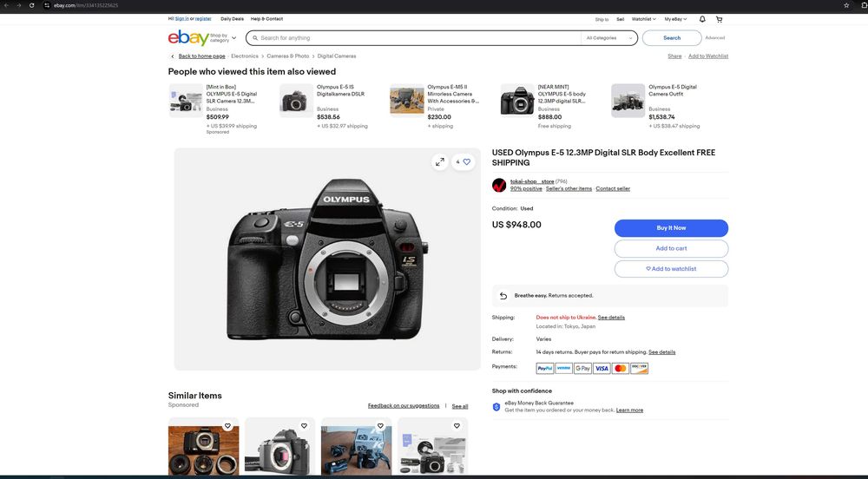This screenshot has height=479, width=868.
Task: Open the NEAR MINT Olympus E-5 body thumbnail
Action: (x=517, y=101)
